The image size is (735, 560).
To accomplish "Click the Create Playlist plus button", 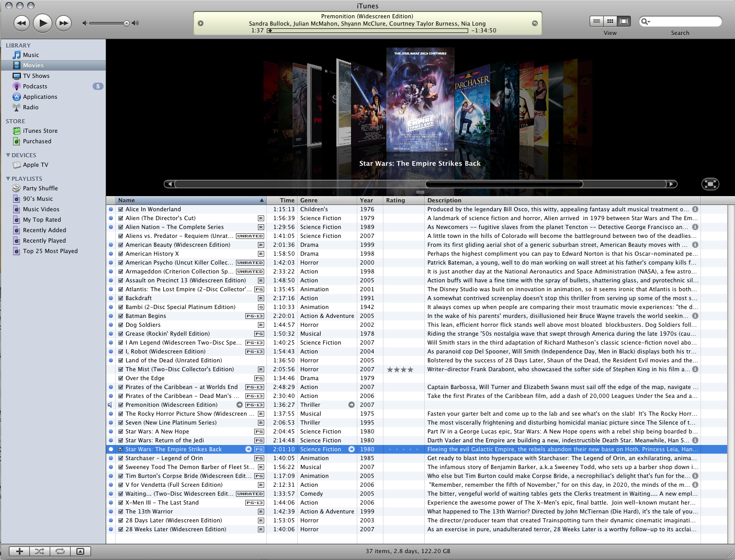I will pos(19,551).
